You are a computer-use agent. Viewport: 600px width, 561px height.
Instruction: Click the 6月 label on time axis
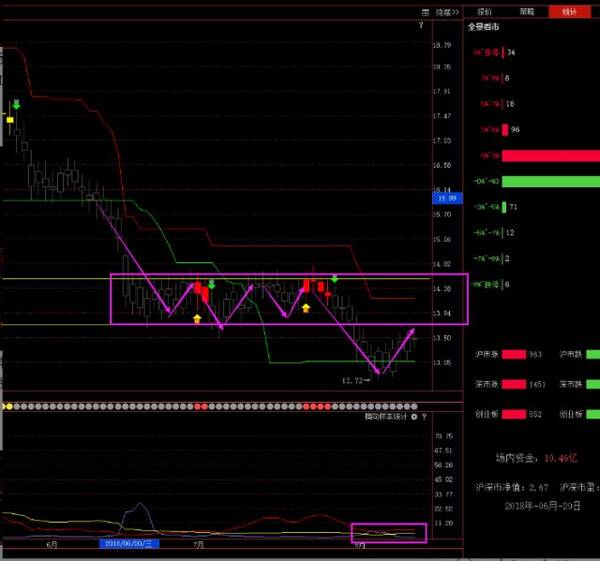tap(52, 545)
